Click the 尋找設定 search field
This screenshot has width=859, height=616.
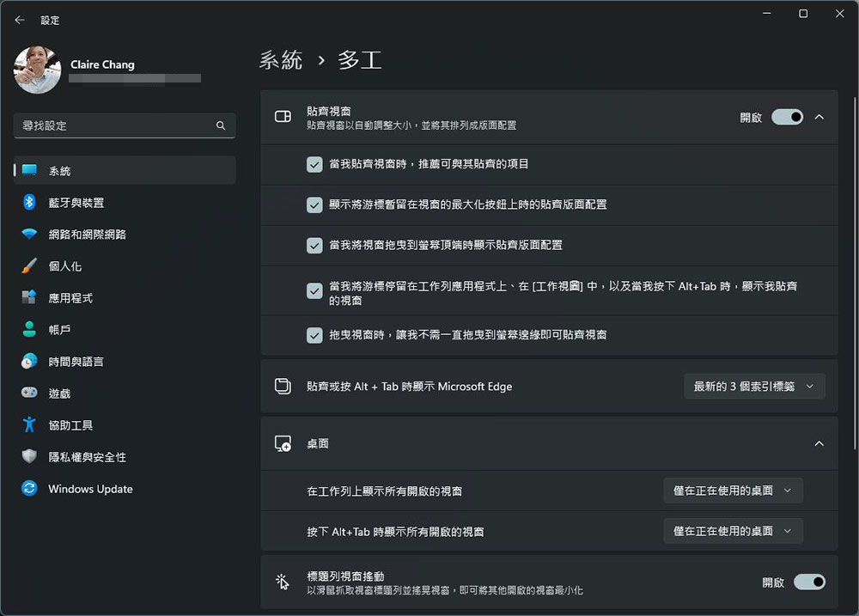(x=125, y=125)
